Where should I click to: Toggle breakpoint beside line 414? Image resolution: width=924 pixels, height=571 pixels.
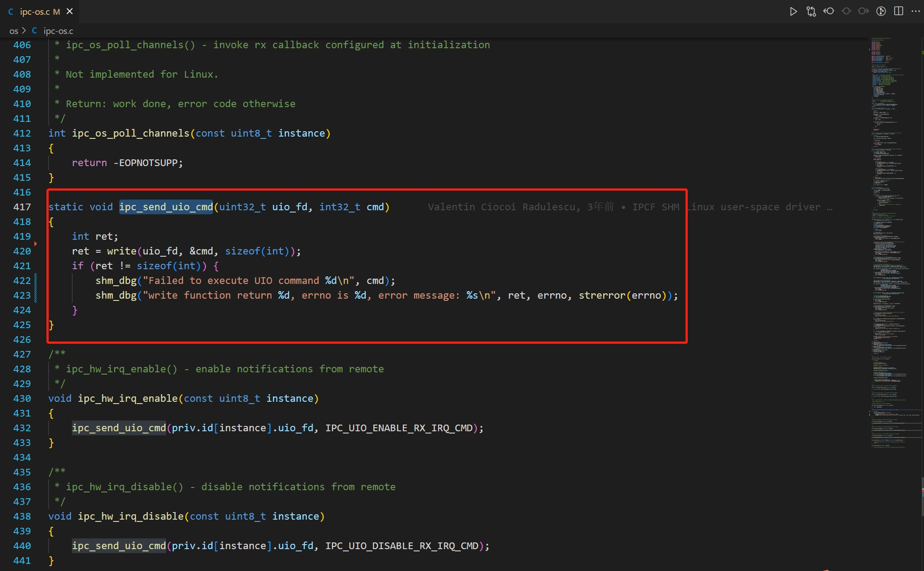tap(6, 163)
